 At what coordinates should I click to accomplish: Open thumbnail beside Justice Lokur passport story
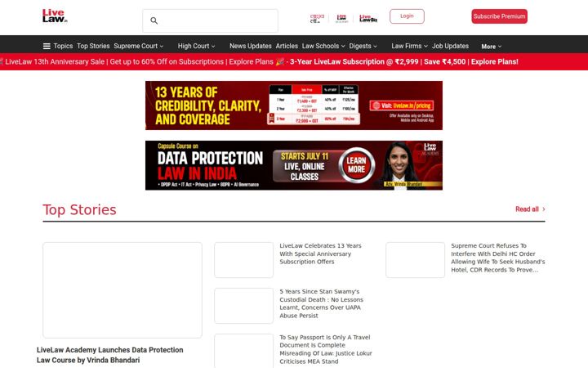tap(243, 351)
